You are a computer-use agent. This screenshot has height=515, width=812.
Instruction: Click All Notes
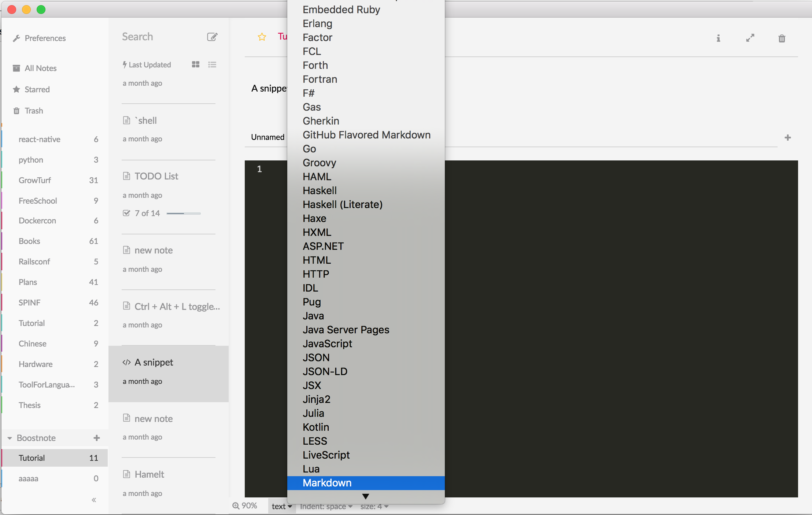40,68
